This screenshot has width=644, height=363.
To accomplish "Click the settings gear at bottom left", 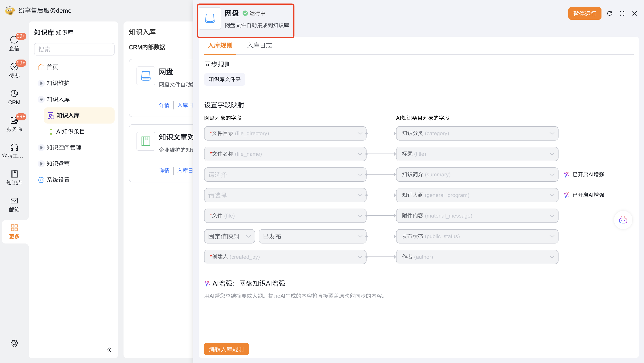I will pos(14,343).
